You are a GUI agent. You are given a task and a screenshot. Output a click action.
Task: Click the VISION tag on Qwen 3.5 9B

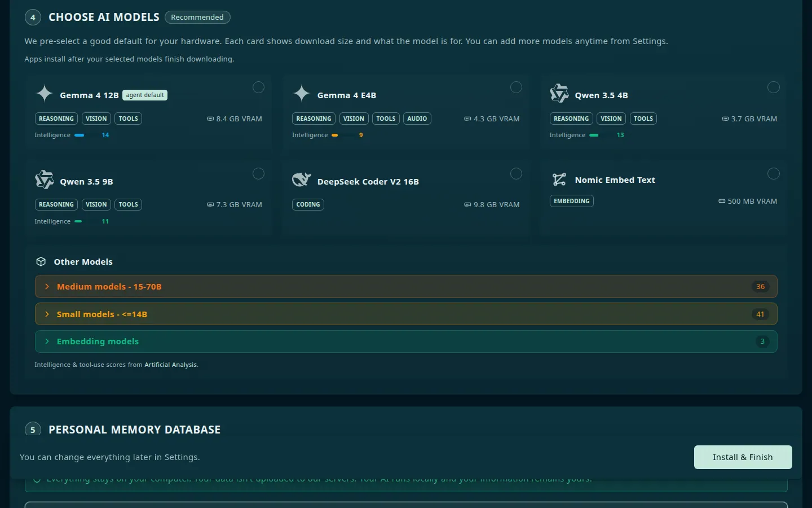[96, 205]
